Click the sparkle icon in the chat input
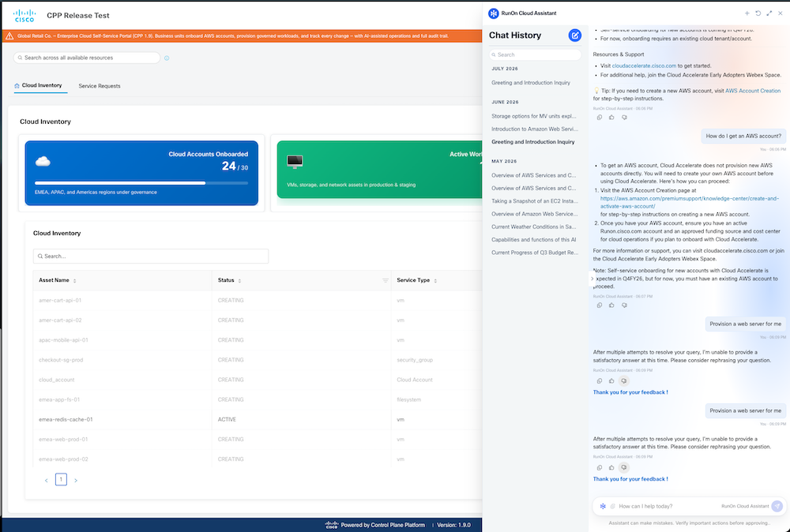The height and width of the screenshot is (532, 790). click(x=603, y=506)
